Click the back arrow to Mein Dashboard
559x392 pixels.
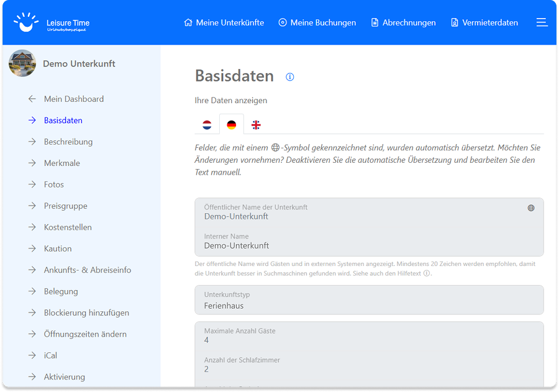[32, 99]
